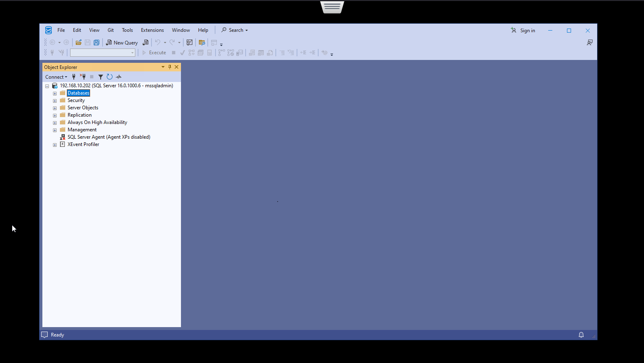The image size is (644, 363).
Task: Open the Connect dropdown in Object Explorer
Action: pyautogui.click(x=56, y=77)
